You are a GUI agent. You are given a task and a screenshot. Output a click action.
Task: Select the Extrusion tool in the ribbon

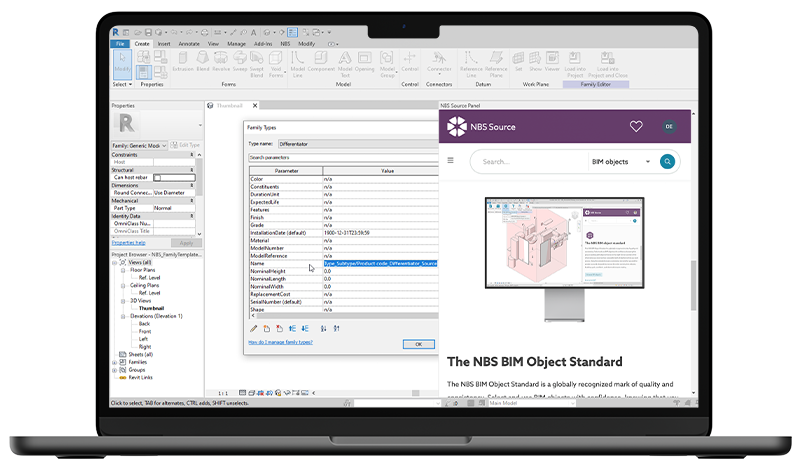(182, 66)
